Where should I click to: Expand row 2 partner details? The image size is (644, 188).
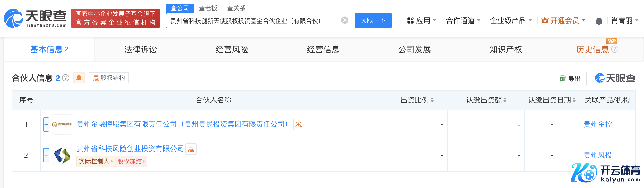46,155
